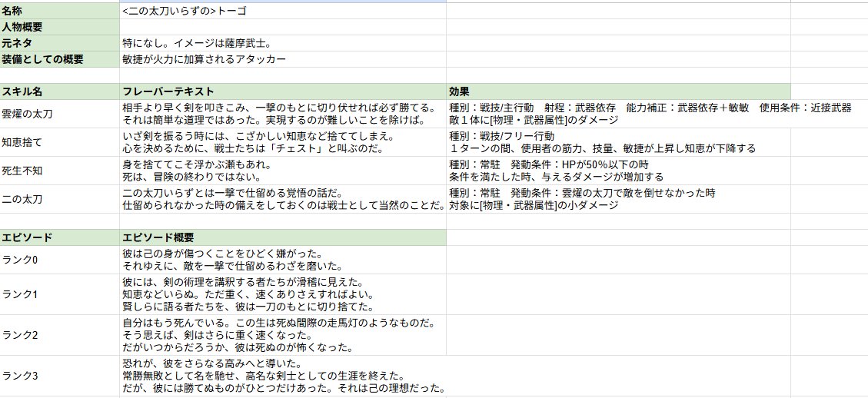The height and width of the screenshot is (398, 868).
Task: Select the effect cell beginning 種別：戦技/主行動
Action: (x=618, y=114)
